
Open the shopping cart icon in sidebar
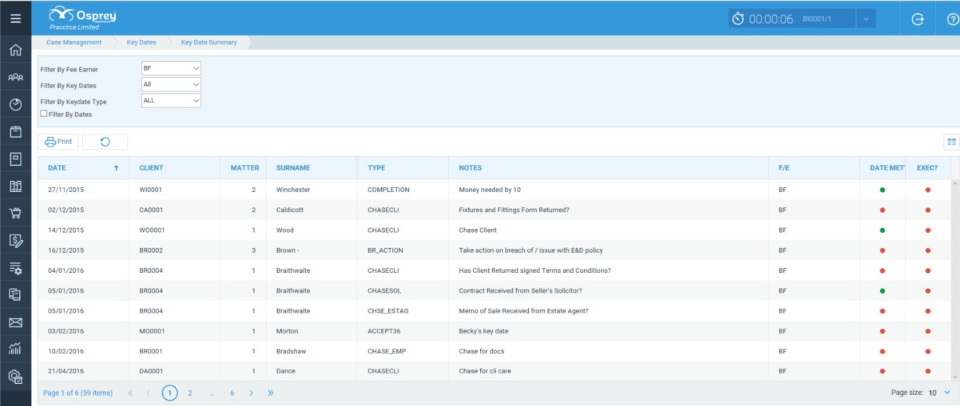[x=15, y=213]
